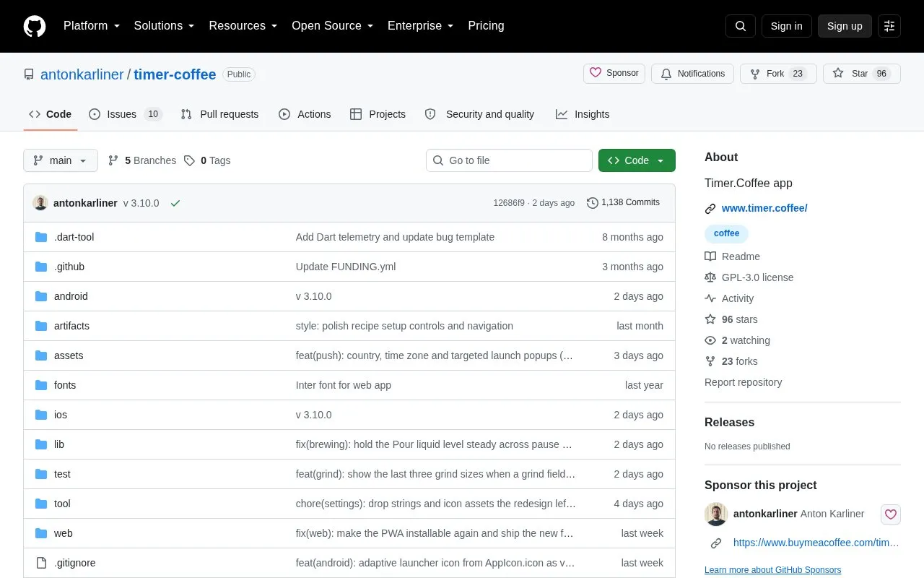The width and height of the screenshot is (924, 578).
Task: Expand the Open Source dropdown
Action: [x=333, y=26]
